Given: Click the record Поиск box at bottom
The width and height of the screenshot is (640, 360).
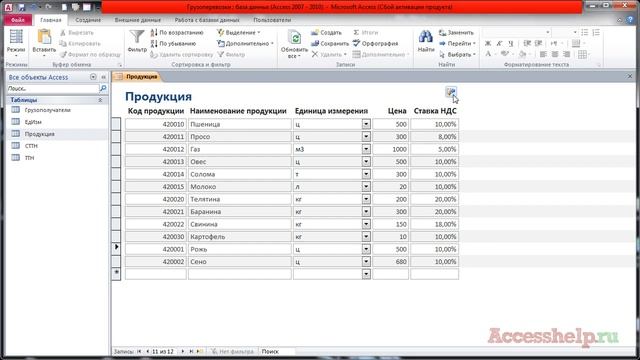Looking at the screenshot, I should pos(278,351).
